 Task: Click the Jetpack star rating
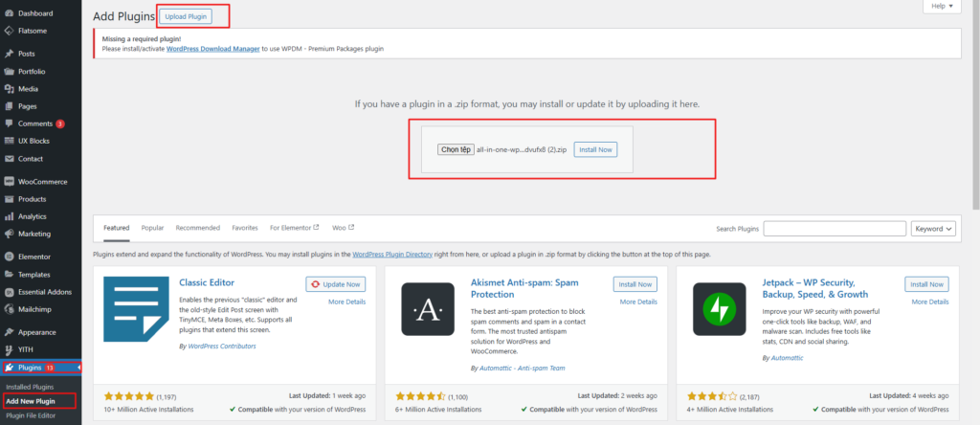(x=712, y=396)
